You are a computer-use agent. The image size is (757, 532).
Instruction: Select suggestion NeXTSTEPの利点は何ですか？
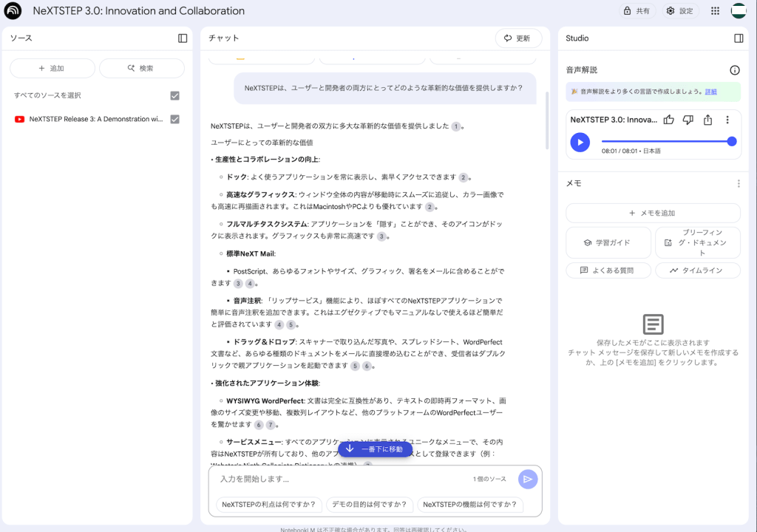(x=269, y=505)
